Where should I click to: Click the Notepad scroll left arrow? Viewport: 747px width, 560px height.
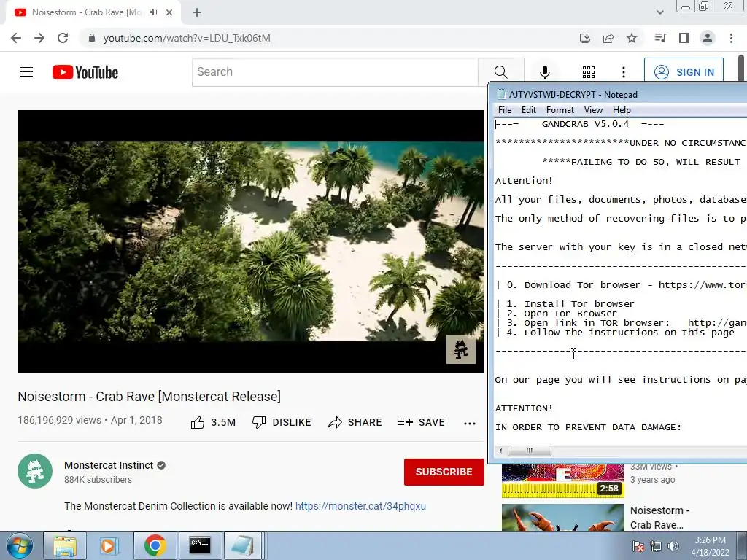500,451
